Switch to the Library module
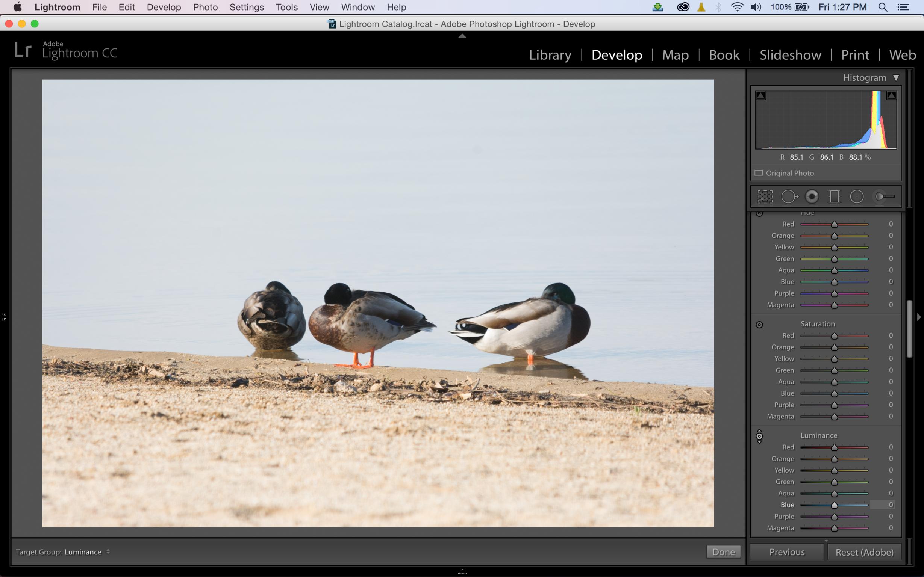The image size is (924, 577). click(x=550, y=55)
